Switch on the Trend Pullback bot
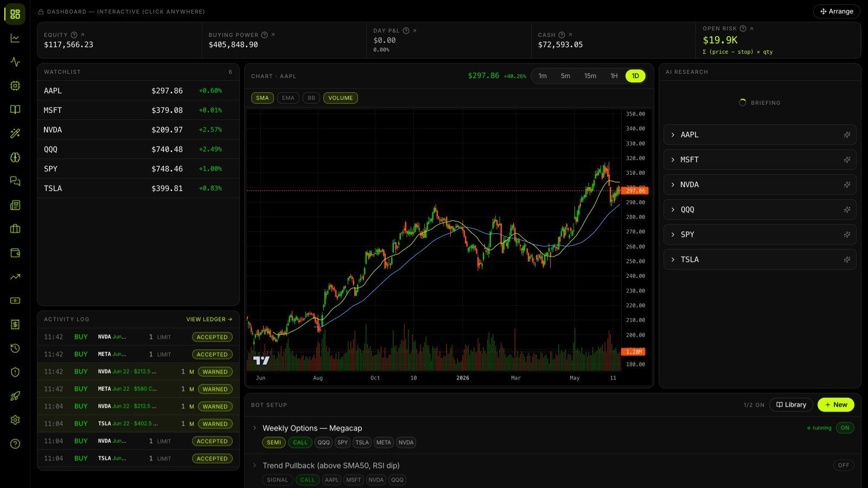Image resolution: width=868 pixels, height=488 pixels. [x=844, y=465]
